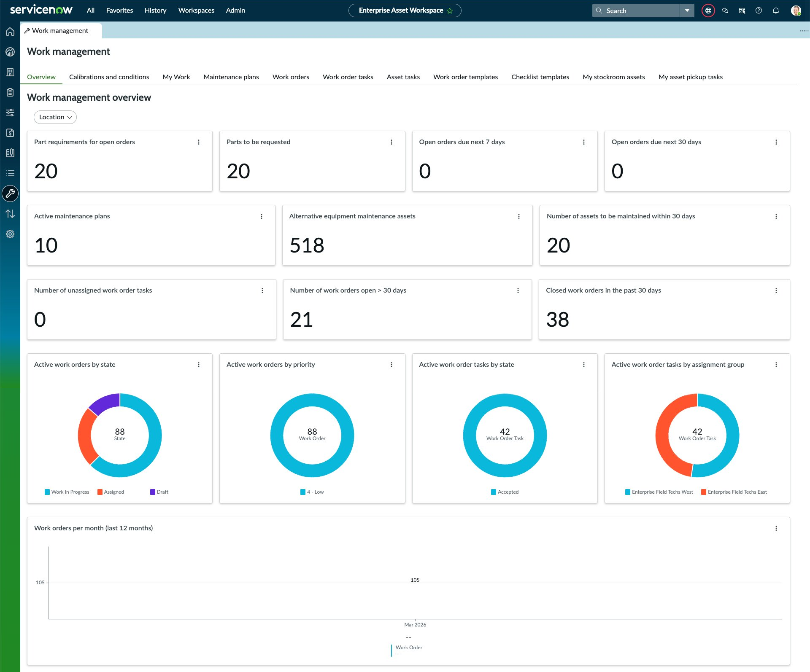
Task: Click the up-down arrows sidebar icon
Action: pos(10,214)
